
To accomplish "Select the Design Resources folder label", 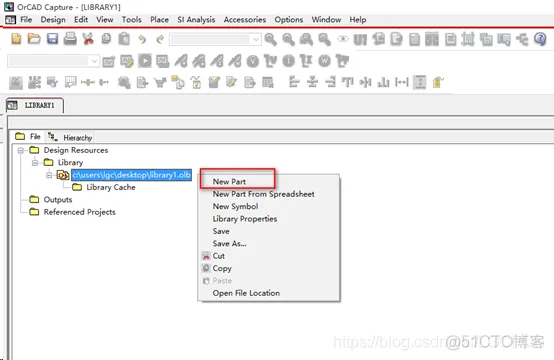I will click(76, 150).
